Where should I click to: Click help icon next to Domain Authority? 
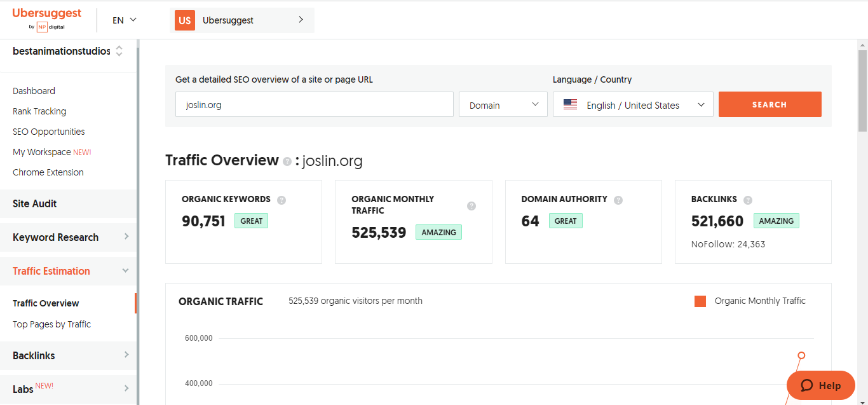click(618, 200)
